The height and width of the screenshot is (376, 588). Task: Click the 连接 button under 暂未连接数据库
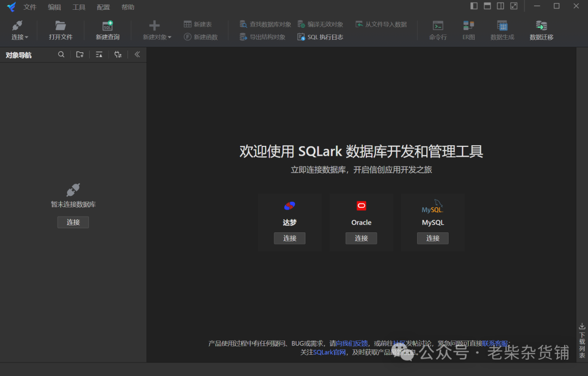tap(73, 223)
